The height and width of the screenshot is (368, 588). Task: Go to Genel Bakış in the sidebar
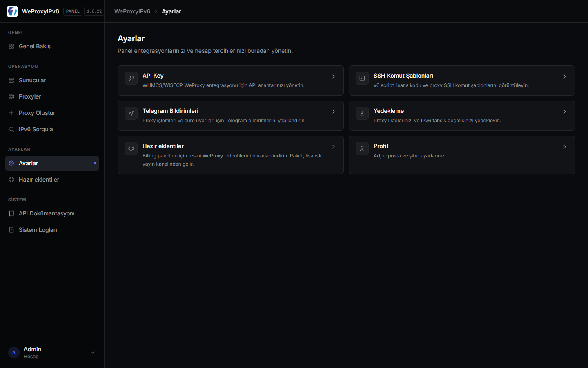(x=52, y=46)
